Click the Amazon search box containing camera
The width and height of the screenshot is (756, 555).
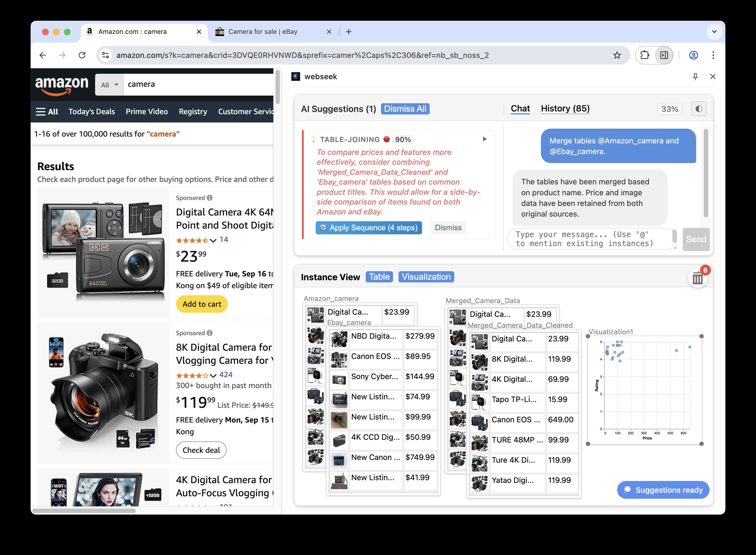point(198,84)
